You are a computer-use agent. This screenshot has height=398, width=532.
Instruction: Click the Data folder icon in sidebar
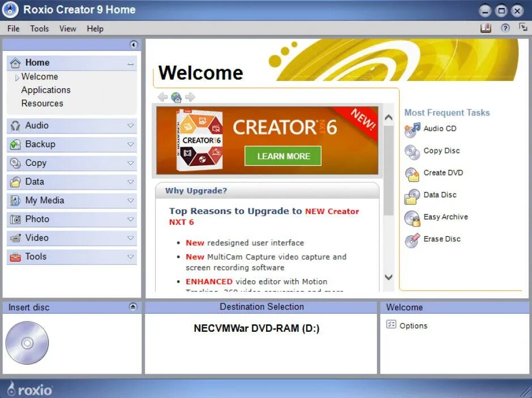click(15, 182)
